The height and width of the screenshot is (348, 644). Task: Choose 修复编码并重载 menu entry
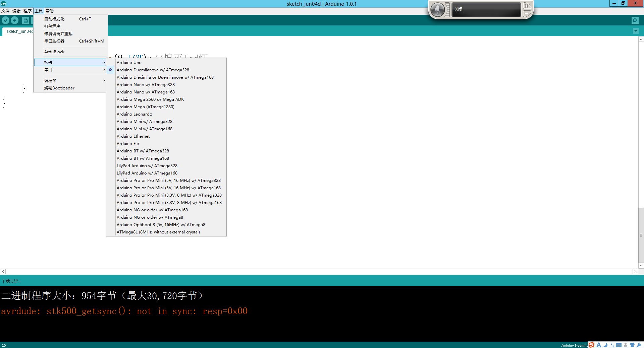point(70,33)
